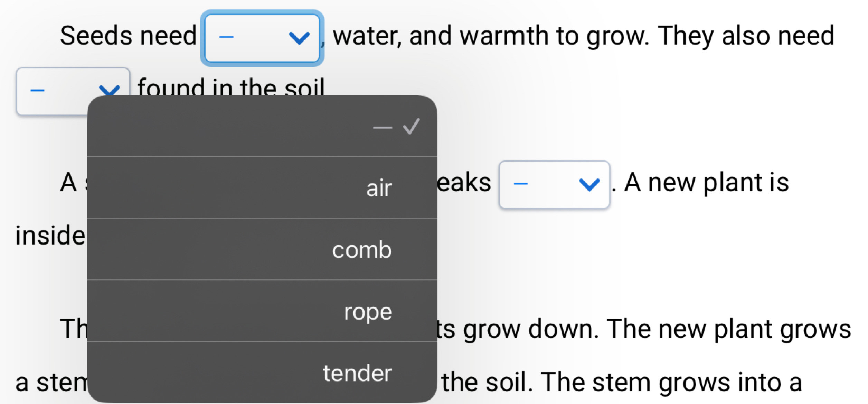Click the "A new plant is" text
The height and width of the screenshot is (404, 868).
[x=706, y=183]
